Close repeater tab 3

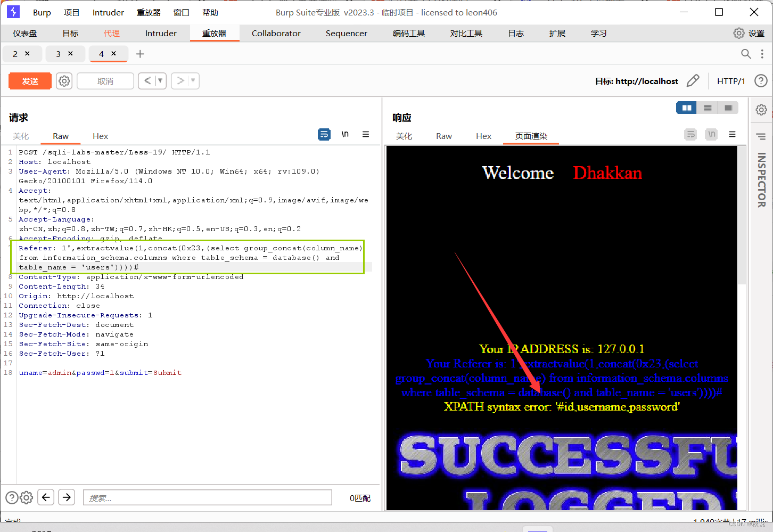(x=70, y=53)
